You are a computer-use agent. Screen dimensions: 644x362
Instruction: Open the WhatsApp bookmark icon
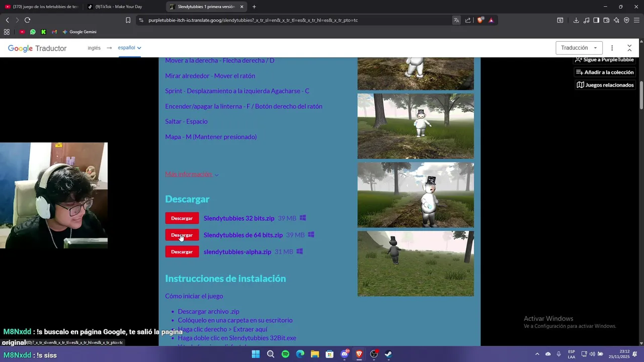coord(33,32)
